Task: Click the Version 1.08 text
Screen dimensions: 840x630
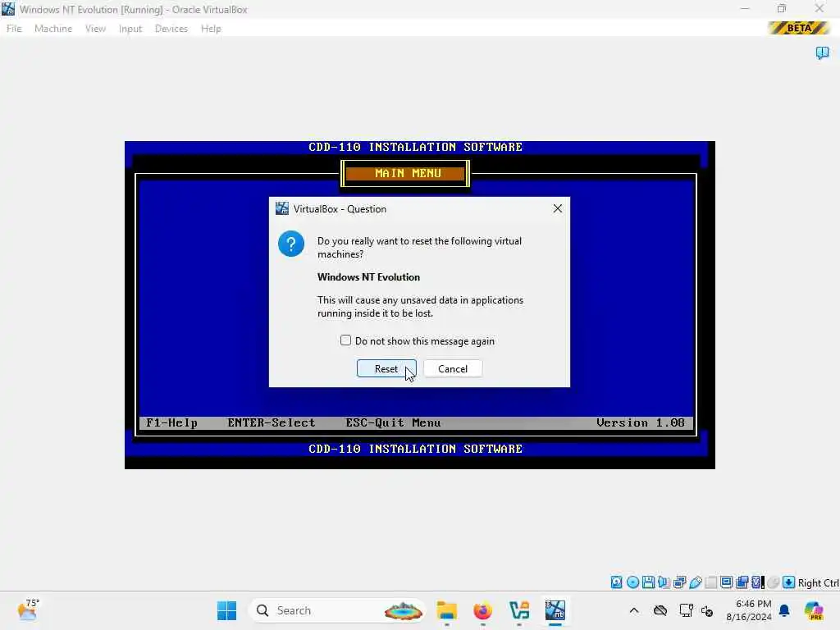Action: 640,422
